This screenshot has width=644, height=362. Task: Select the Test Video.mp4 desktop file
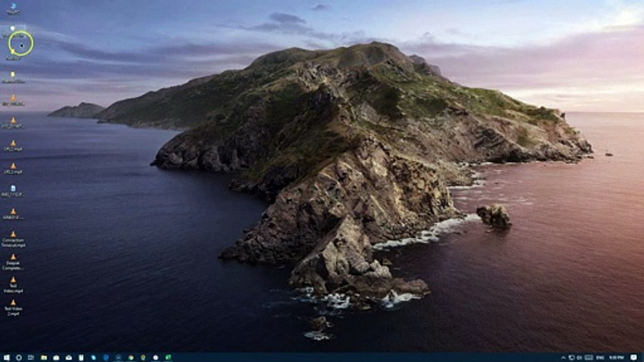point(13,285)
